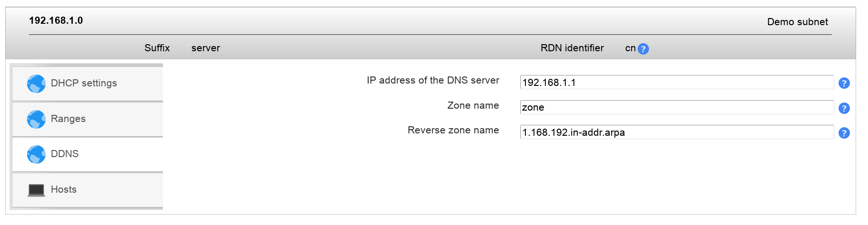Edit the Reverse zone name field
The width and height of the screenshot is (868, 225).
677,132
